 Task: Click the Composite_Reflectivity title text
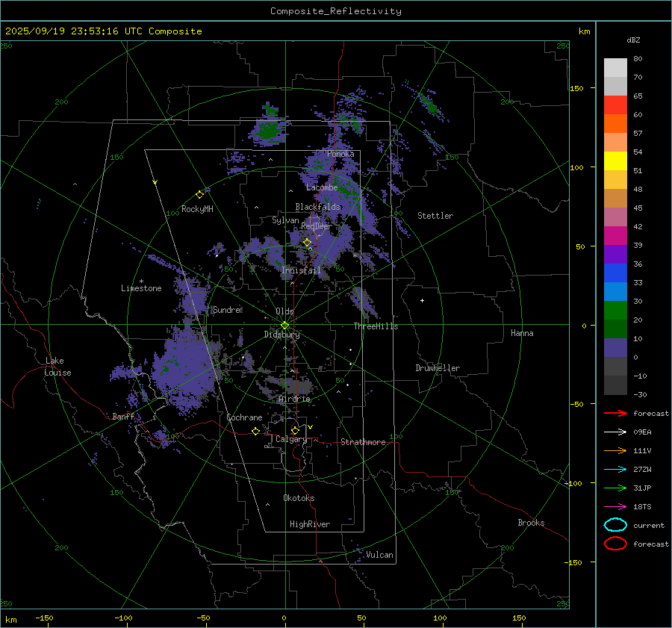[x=335, y=11]
